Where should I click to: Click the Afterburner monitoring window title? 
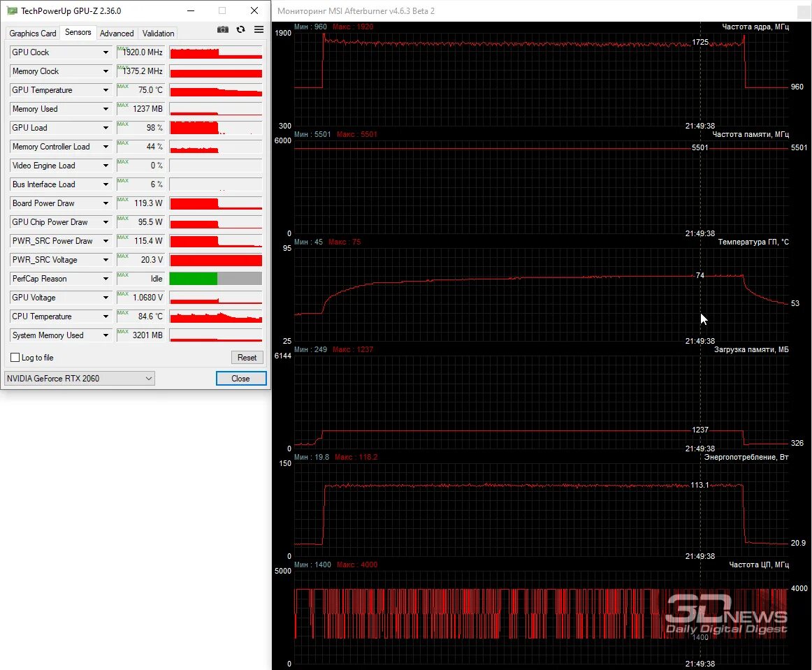point(356,11)
